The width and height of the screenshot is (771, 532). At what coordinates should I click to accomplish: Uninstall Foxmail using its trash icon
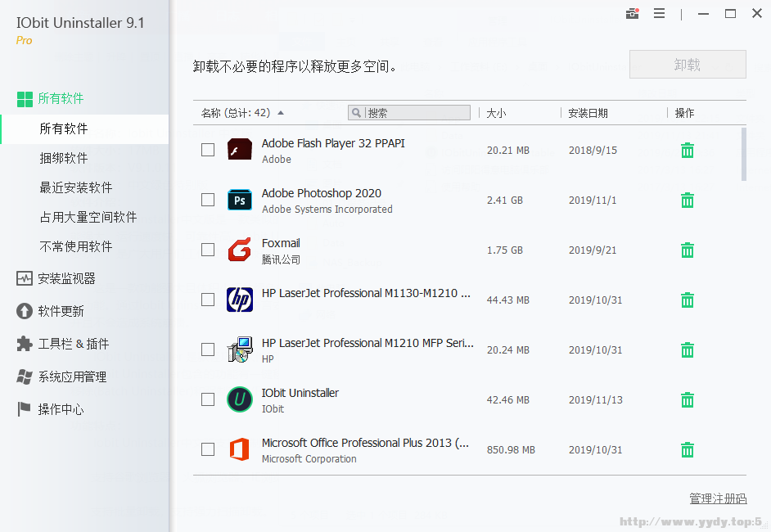tap(688, 250)
